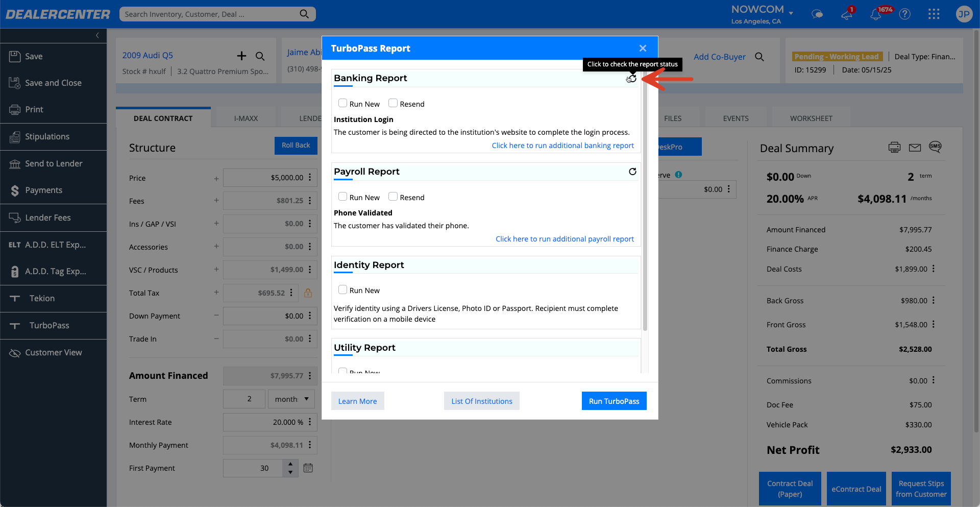The image size is (980, 507).
Task: Open Payments dollar icon in sidebar
Action: coord(15,190)
